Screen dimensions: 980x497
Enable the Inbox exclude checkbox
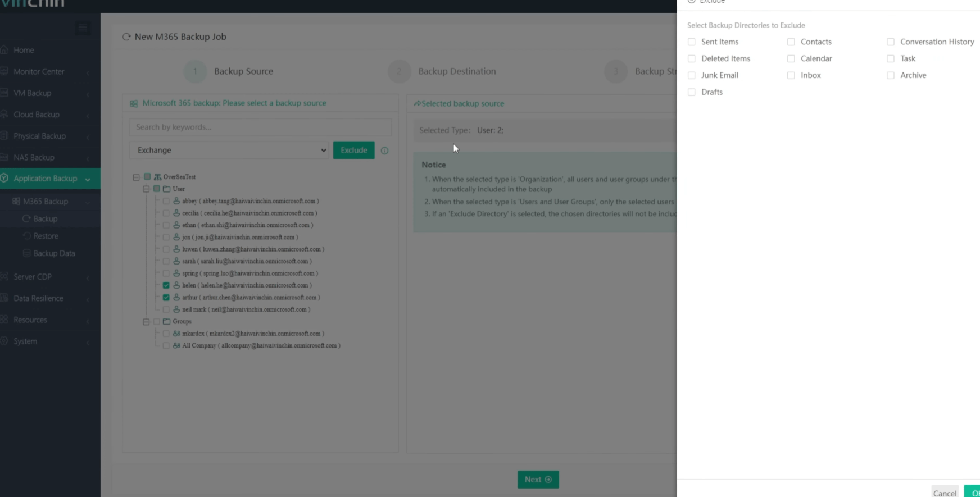[791, 75]
